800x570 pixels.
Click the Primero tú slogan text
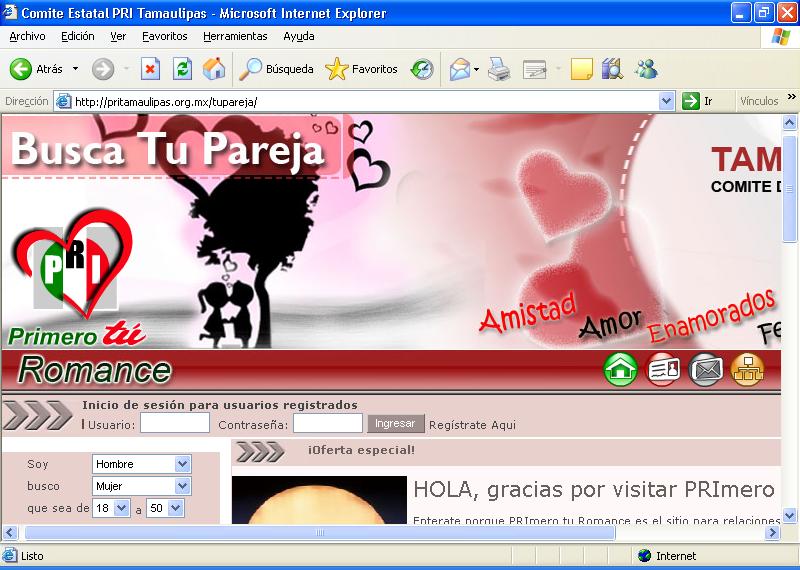pyautogui.click(x=77, y=335)
